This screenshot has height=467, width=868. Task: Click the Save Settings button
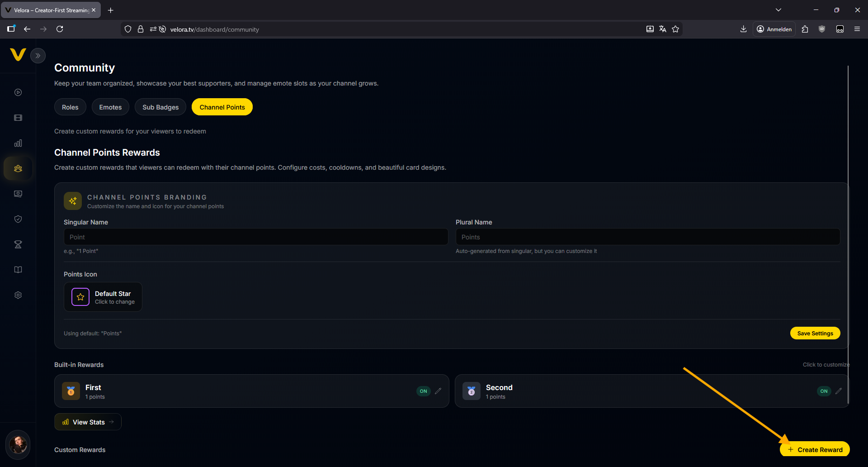pyautogui.click(x=815, y=334)
